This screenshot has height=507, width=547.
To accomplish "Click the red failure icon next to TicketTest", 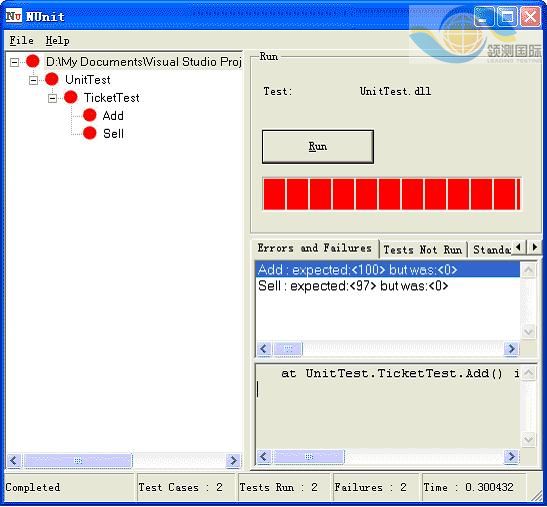I will pyautogui.click(x=71, y=97).
